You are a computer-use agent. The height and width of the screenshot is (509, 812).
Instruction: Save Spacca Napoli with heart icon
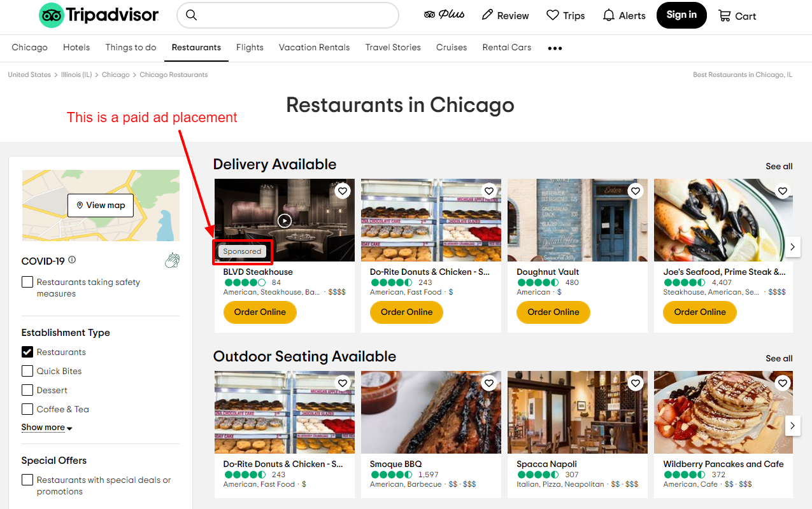(x=636, y=383)
